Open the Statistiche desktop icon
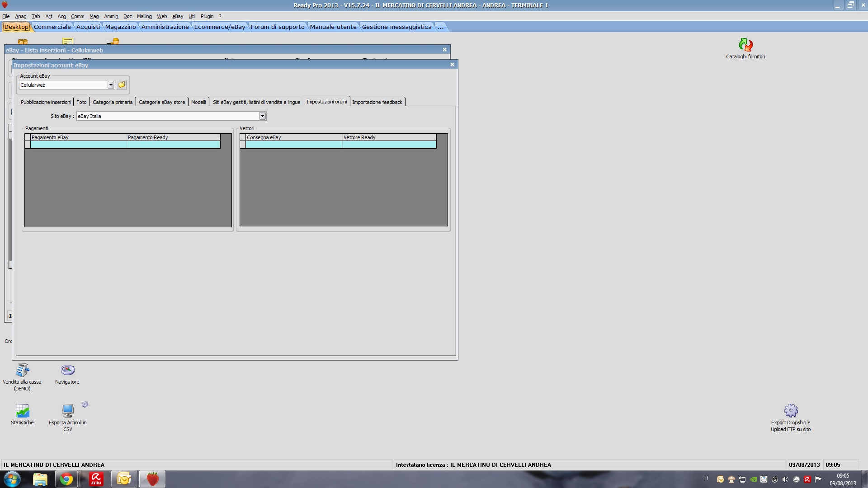This screenshot has width=868, height=488. (x=22, y=411)
